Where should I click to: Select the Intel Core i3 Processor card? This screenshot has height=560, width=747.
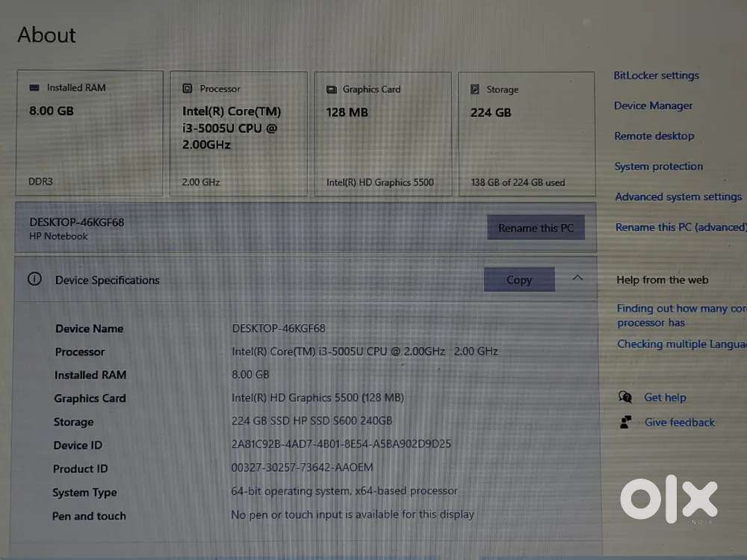(x=238, y=133)
